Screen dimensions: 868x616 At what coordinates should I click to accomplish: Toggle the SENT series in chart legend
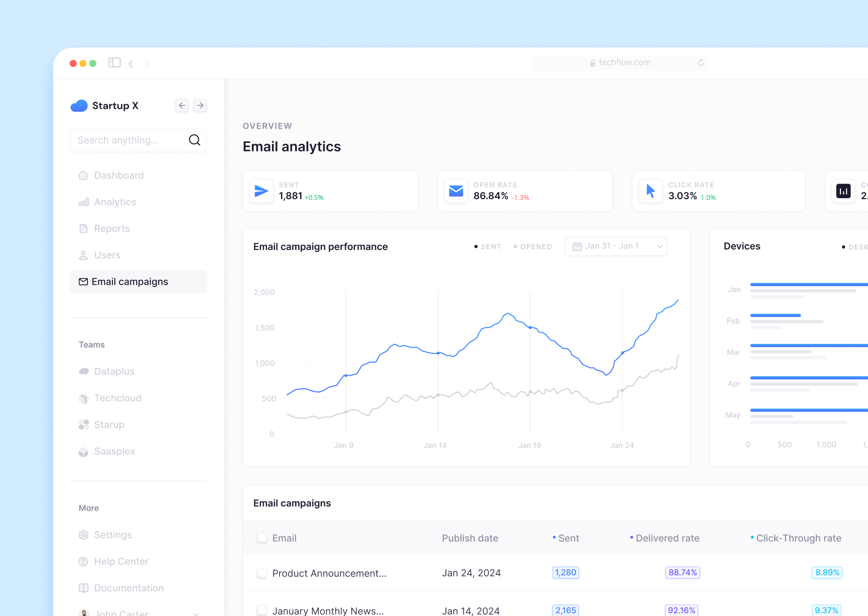[x=488, y=246]
